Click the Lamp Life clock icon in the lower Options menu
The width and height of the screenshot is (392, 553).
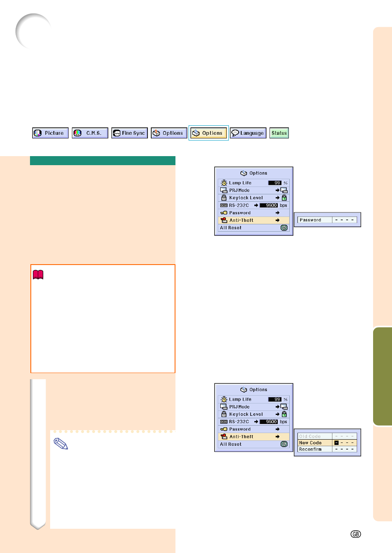(x=224, y=399)
